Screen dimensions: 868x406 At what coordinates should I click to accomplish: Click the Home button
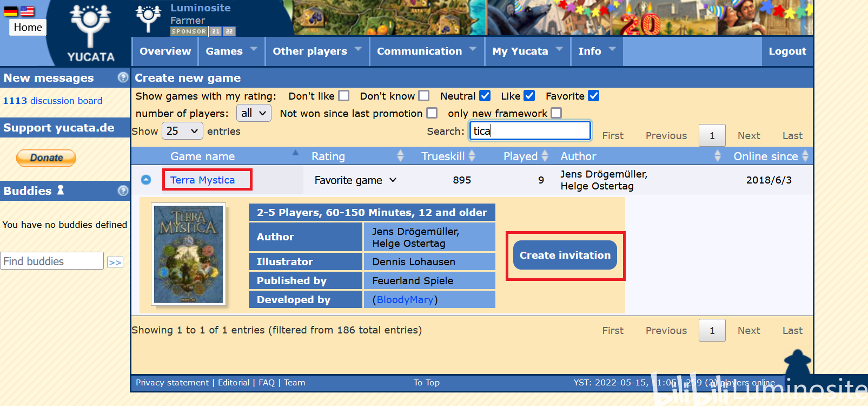[x=28, y=27]
